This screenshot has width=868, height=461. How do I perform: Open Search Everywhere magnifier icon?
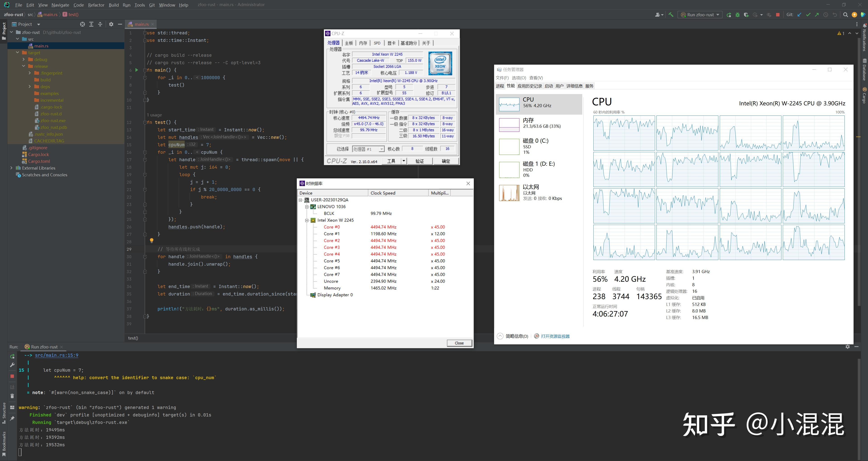tap(845, 15)
